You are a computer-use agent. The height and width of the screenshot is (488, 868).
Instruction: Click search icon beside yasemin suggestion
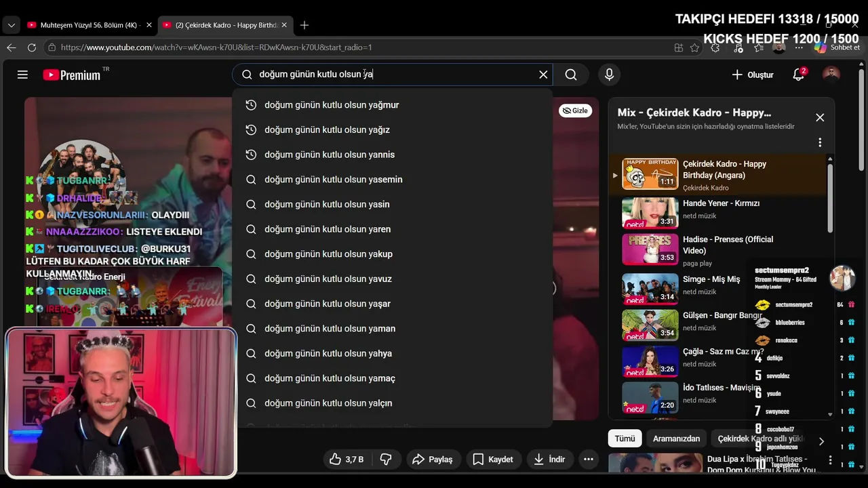[x=251, y=180]
